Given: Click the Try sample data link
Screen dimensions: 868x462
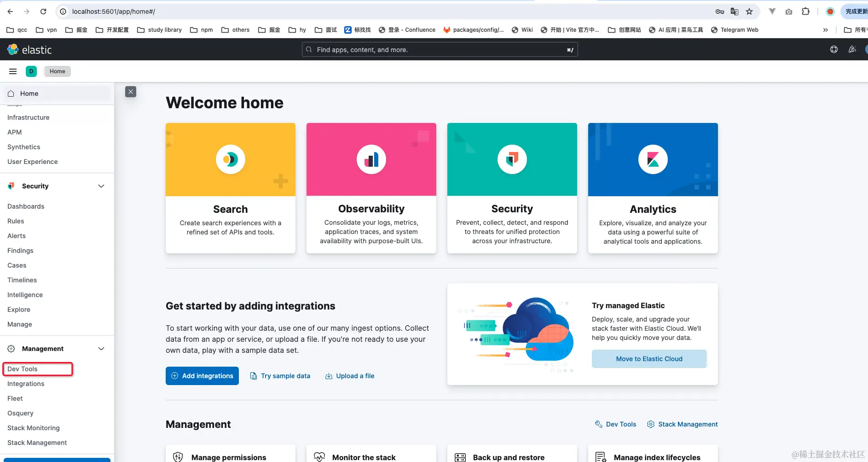Looking at the screenshot, I should (280, 376).
